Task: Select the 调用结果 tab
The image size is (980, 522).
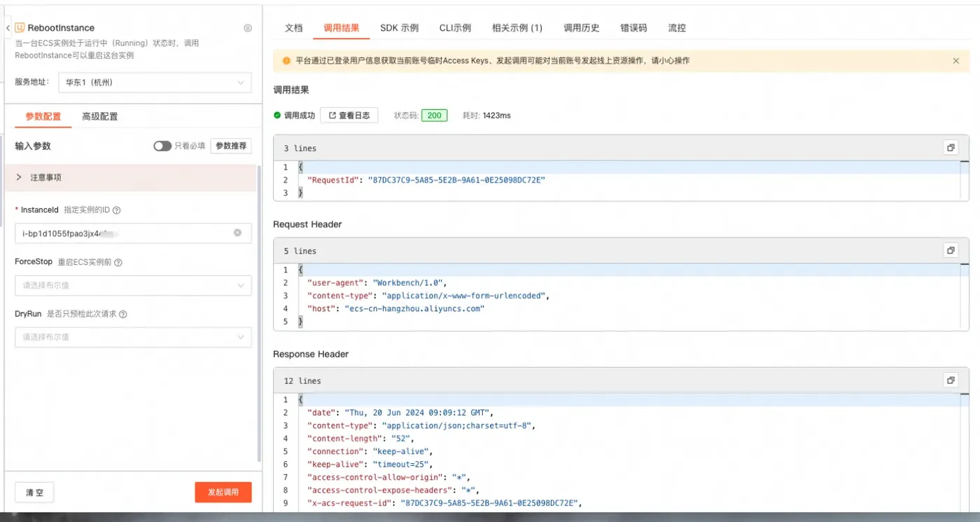Action: point(342,28)
